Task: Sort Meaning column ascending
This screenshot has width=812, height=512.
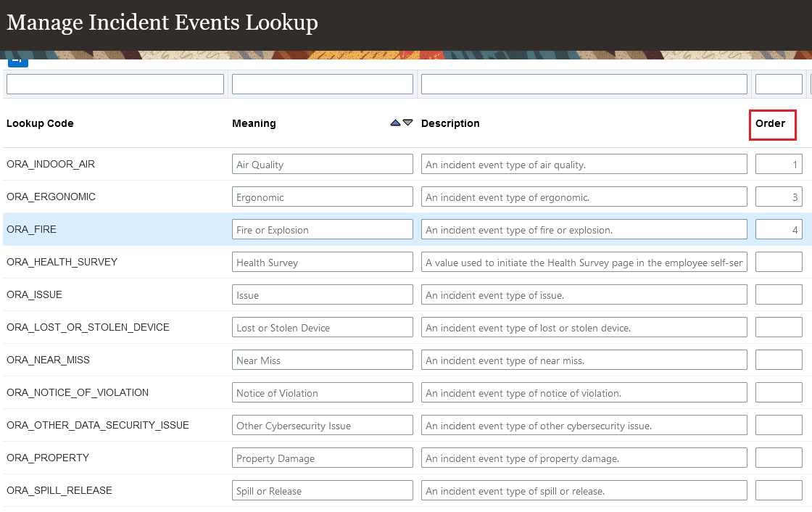Action: click(x=395, y=123)
